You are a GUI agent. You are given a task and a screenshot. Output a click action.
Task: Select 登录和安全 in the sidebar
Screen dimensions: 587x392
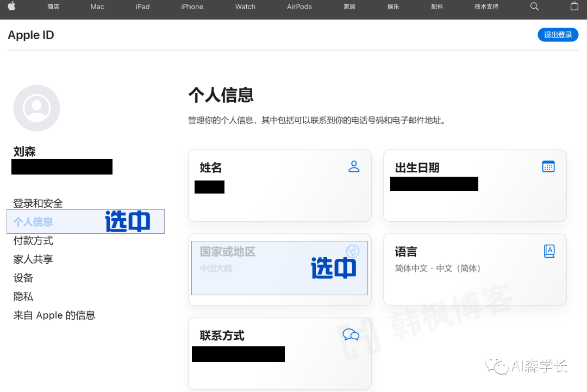pos(38,203)
